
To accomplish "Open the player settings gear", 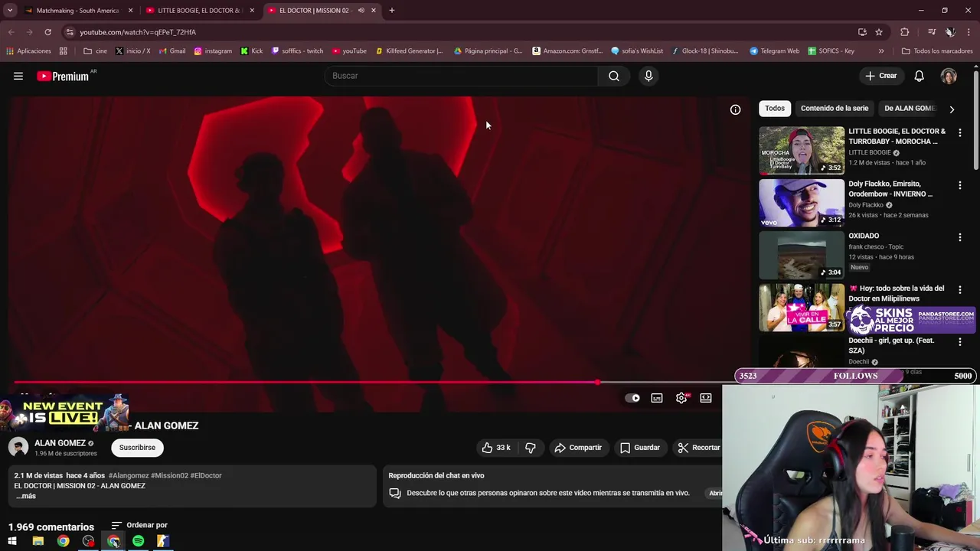I will coord(681,398).
